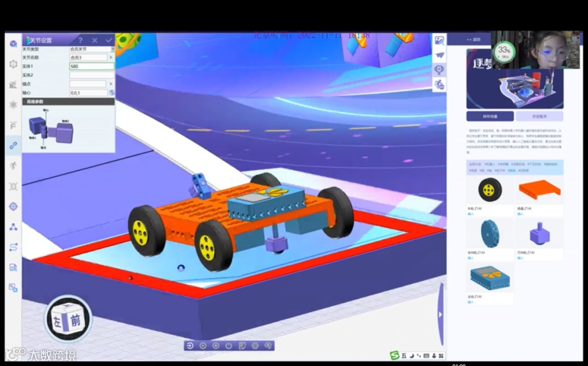
Task: Select the 车轮 wheel part thumbnail
Action: (490, 190)
